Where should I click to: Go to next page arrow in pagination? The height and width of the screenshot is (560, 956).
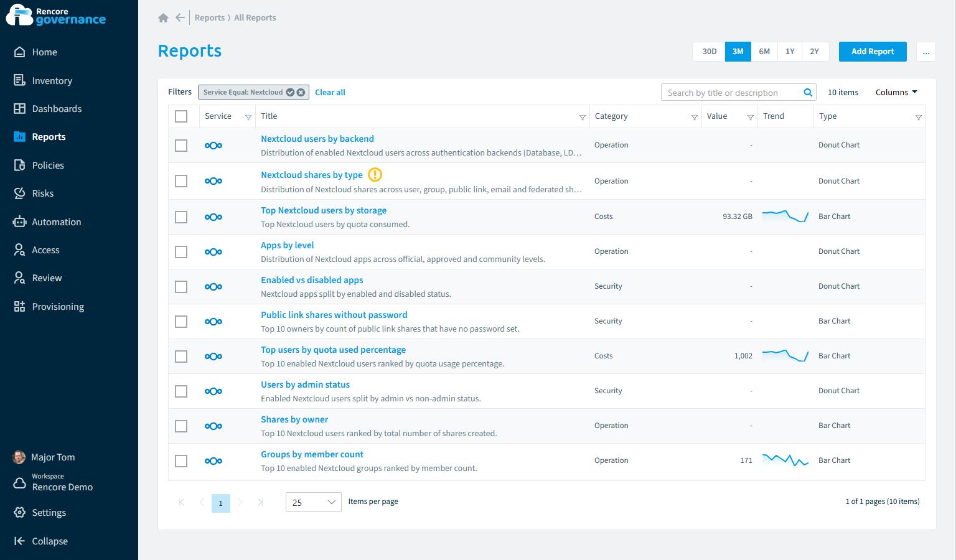pyautogui.click(x=240, y=502)
